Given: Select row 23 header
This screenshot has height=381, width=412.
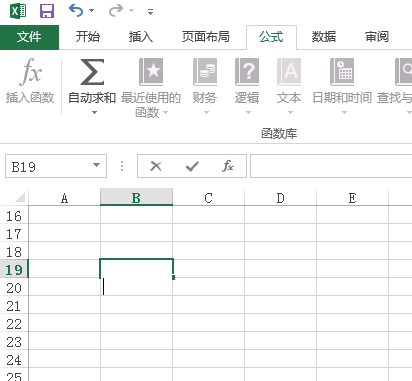Looking at the screenshot, I should coord(14,342).
